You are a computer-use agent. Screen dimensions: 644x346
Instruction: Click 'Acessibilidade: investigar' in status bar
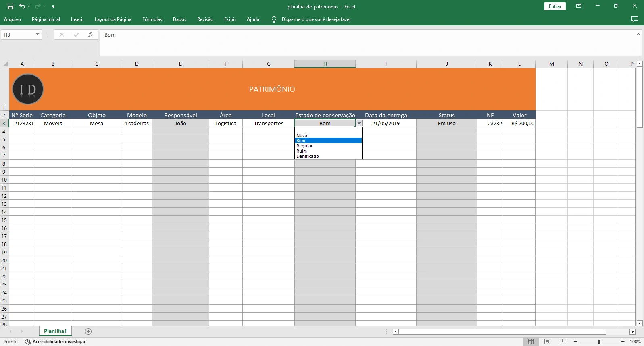coord(59,342)
